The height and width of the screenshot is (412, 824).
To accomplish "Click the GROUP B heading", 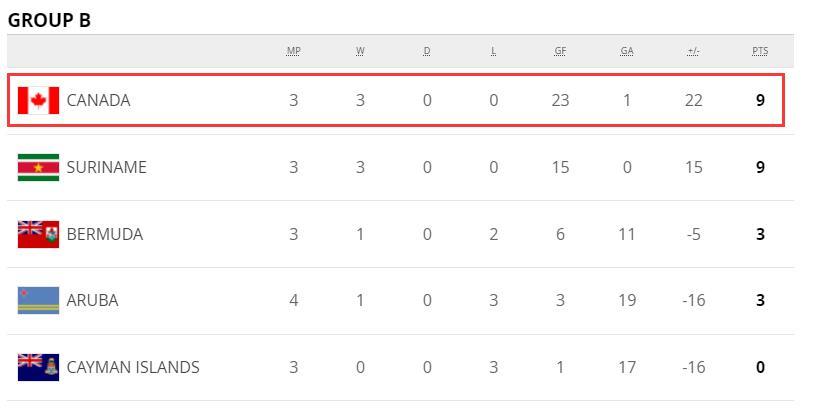I will 49,20.
